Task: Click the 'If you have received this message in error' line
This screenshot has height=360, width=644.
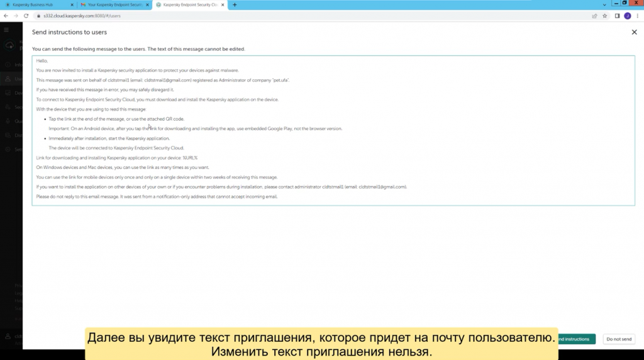Action: [x=105, y=89]
